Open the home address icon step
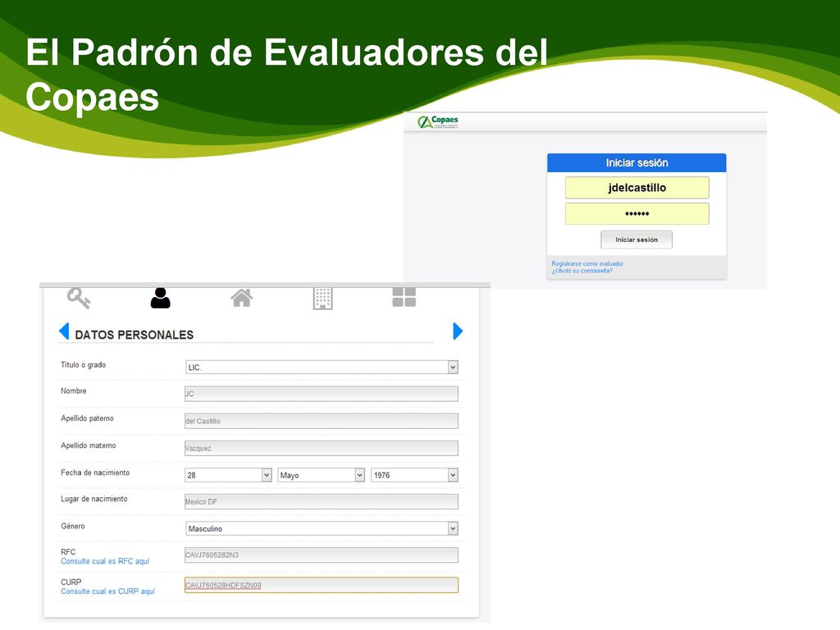This screenshot has height=630, width=840. [242, 298]
